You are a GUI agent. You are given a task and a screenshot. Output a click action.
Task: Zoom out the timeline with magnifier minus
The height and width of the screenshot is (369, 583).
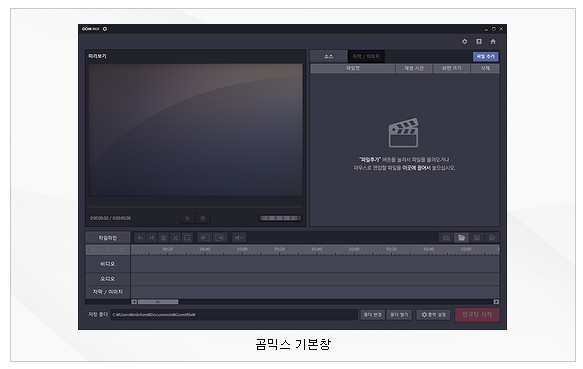pyautogui.click(x=108, y=250)
